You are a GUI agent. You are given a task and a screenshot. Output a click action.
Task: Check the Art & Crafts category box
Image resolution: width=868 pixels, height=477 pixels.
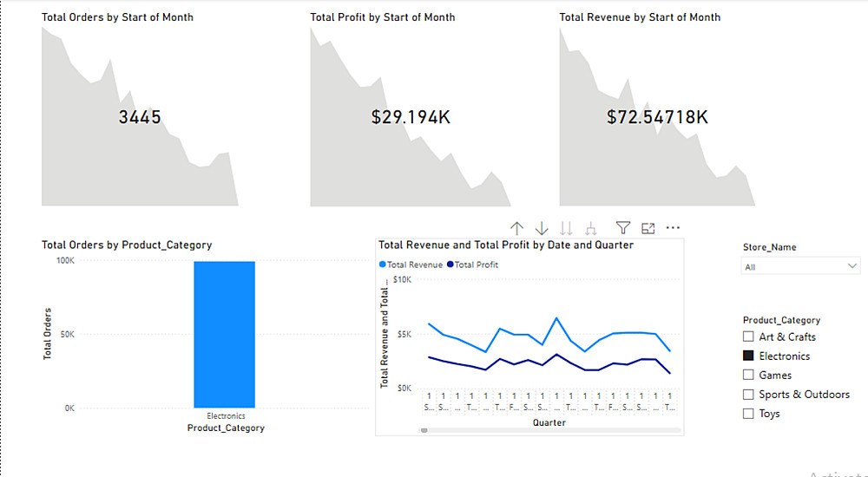tap(748, 337)
